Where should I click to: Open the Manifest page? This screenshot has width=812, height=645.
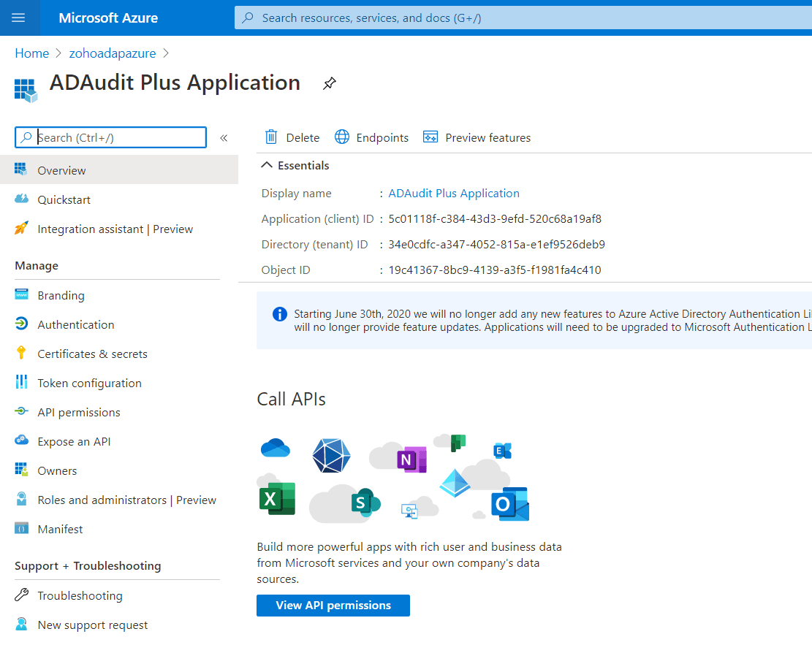(x=60, y=529)
